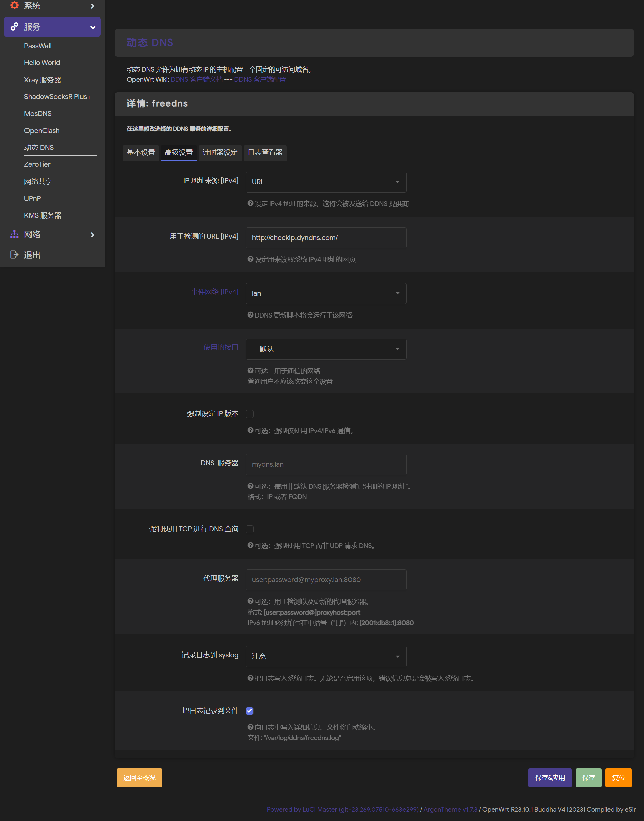Select 记录日志到syslog 注意 dropdown
Image resolution: width=644 pixels, height=821 pixels.
325,655
